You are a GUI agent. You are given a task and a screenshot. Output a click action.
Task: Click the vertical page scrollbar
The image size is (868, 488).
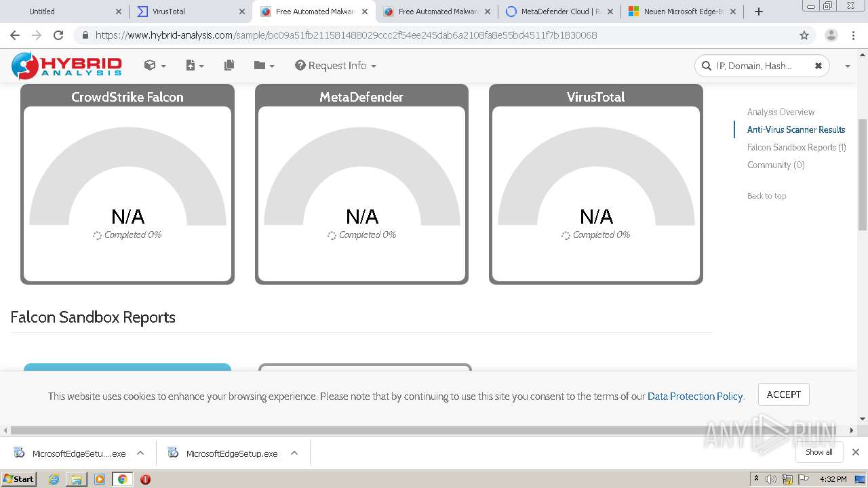(863, 174)
